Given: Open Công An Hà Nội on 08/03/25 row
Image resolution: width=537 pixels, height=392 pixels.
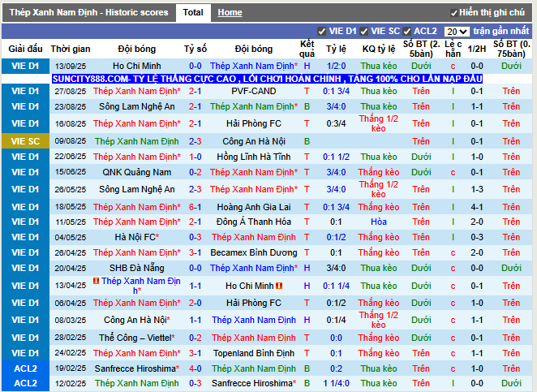Looking at the screenshot, I should tap(136, 320).
